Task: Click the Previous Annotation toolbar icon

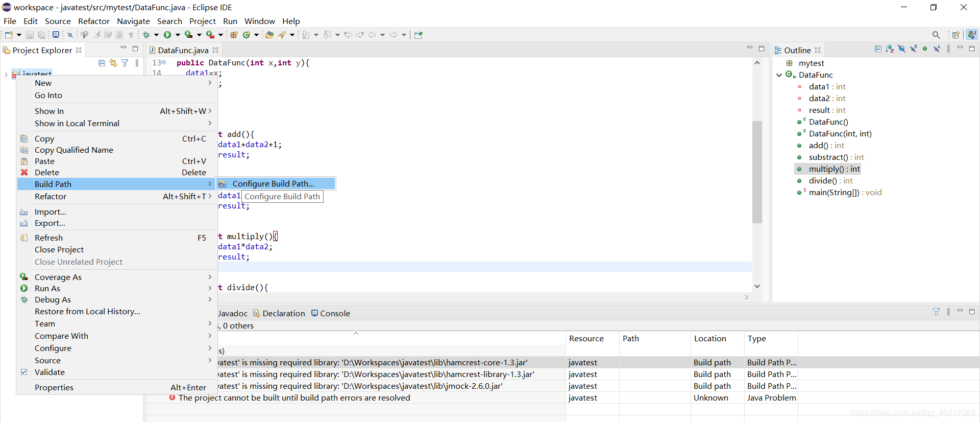Action: pyautogui.click(x=327, y=35)
